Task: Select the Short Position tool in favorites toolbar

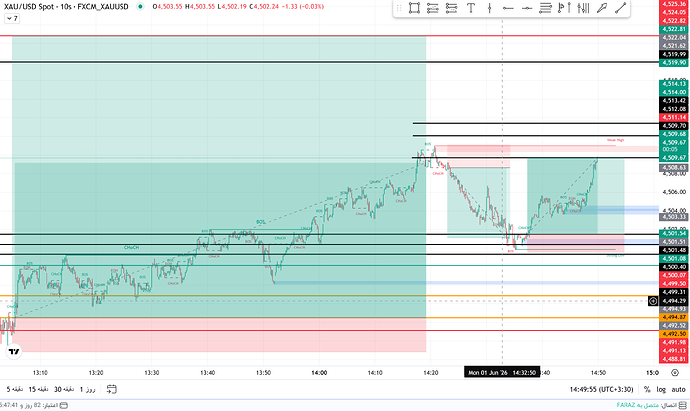Action: click(451, 8)
